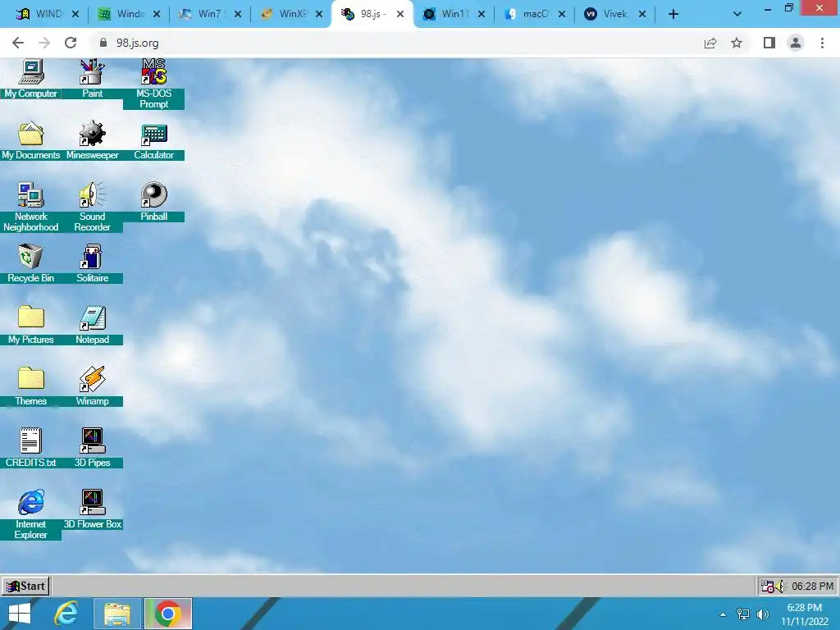Image resolution: width=840 pixels, height=630 pixels.
Task: Switch to the WinXP browser tab
Action: tap(292, 14)
